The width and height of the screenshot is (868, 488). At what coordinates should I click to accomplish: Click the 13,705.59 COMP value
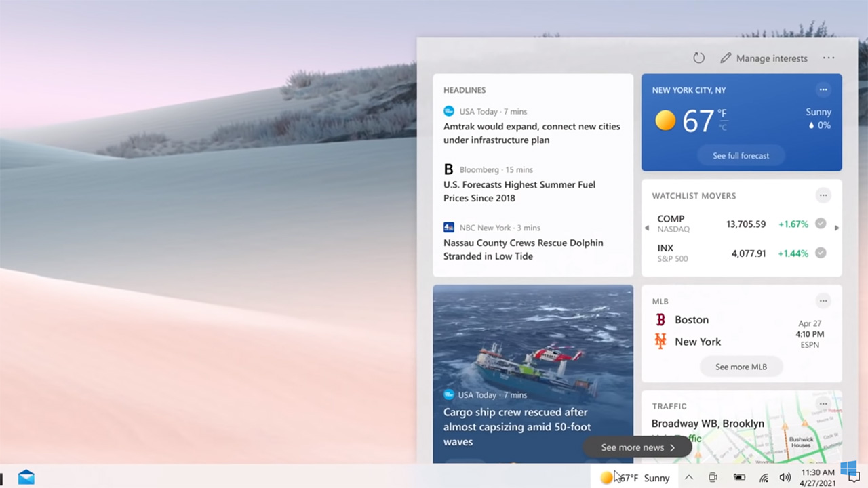point(746,224)
